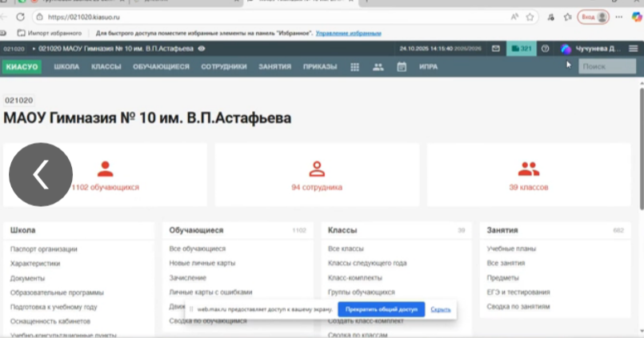Click the people group icon in navigation
Viewport: 644px width, 338px height.
coord(378,66)
